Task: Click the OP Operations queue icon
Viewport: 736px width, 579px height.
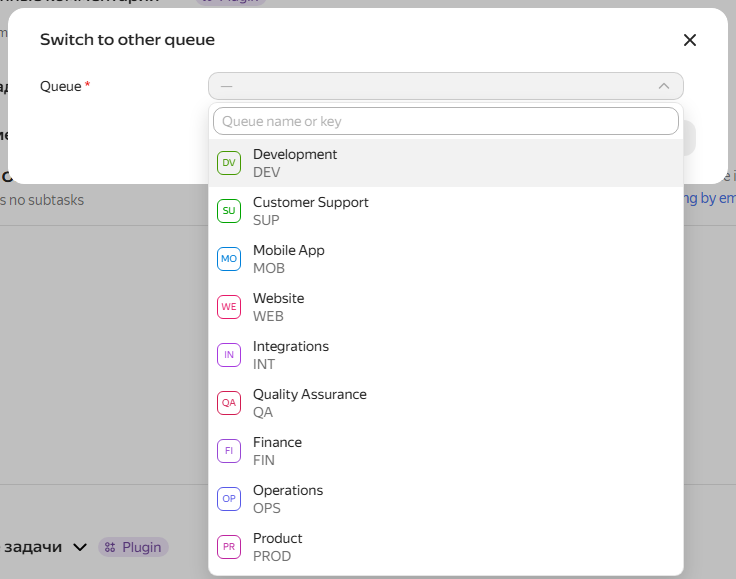Action: pos(229,499)
